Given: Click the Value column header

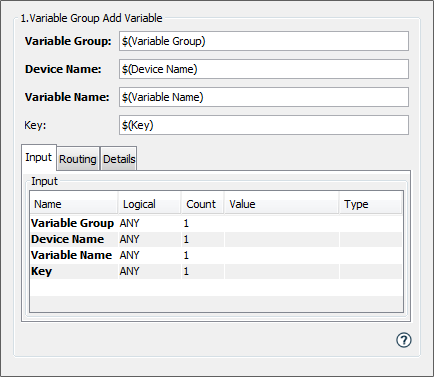Looking at the screenshot, I should click(x=282, y=204).
